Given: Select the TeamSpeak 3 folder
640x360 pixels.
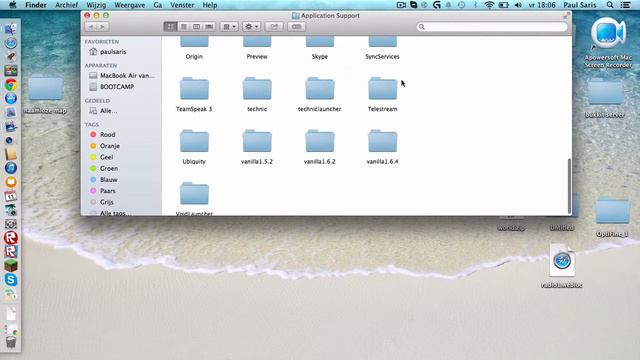Looking at the screenshot, I should [x=194, y=94].
